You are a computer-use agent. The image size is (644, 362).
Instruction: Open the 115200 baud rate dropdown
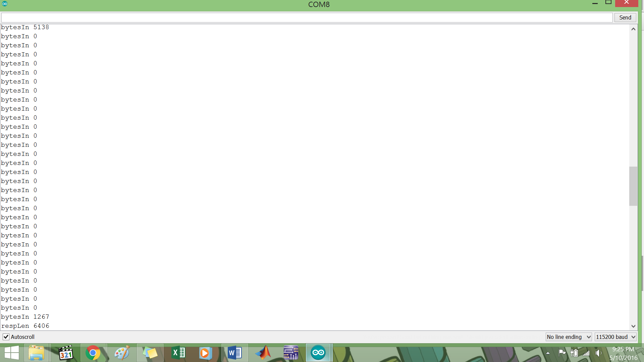[616, 337]
